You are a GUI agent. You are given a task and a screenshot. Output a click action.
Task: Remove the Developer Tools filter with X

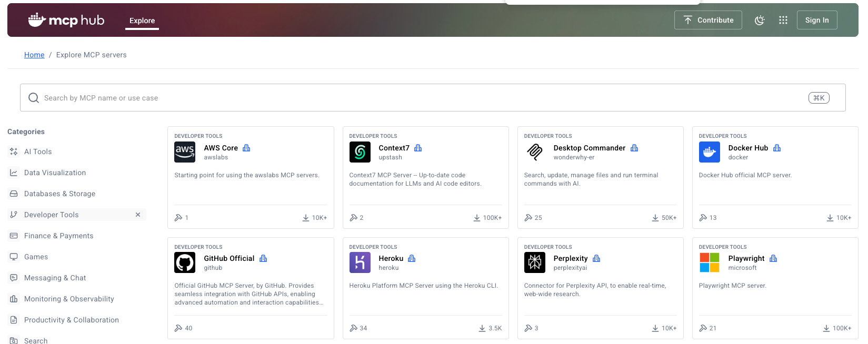[x=138, y=215]
